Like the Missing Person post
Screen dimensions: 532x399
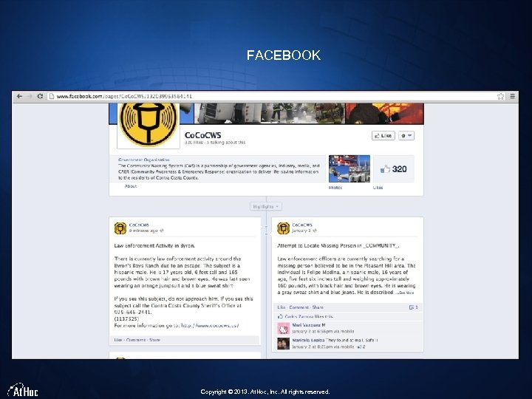coord(282,307)
